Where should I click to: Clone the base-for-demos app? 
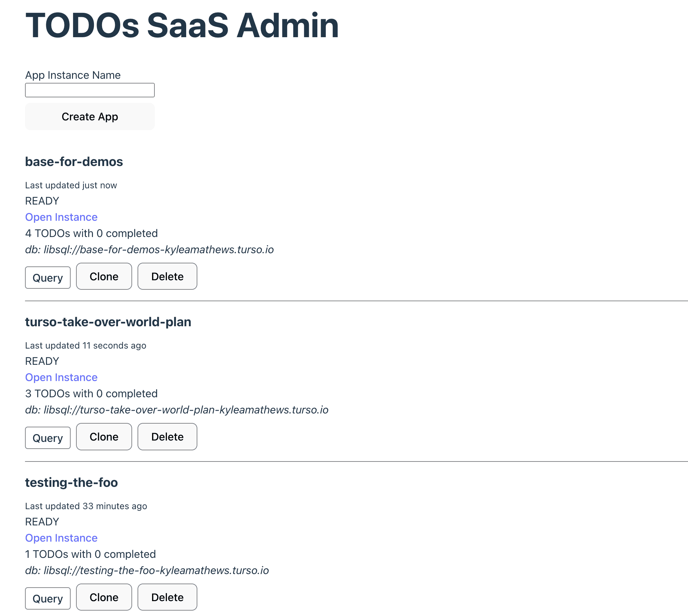[x=104, y=277]
